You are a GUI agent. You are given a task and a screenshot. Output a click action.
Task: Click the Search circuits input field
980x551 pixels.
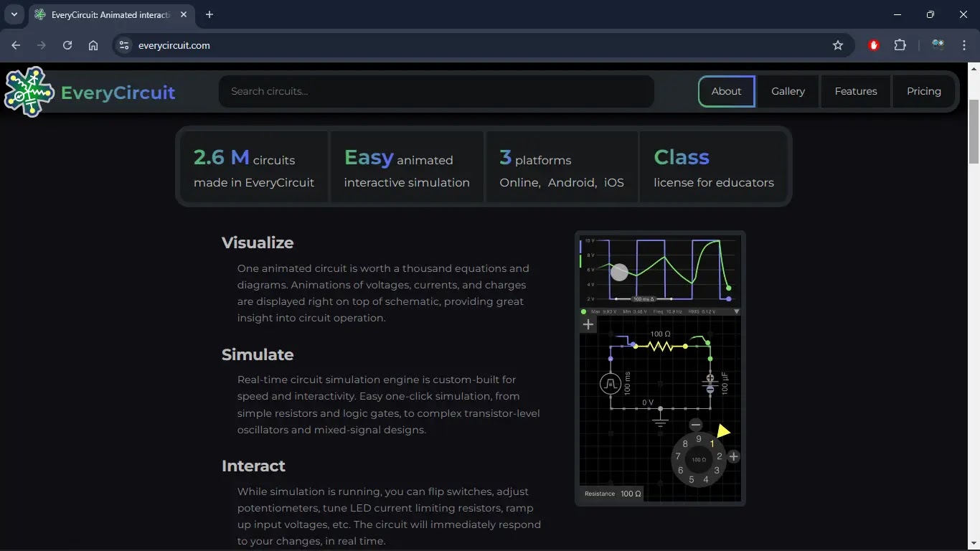436,91
